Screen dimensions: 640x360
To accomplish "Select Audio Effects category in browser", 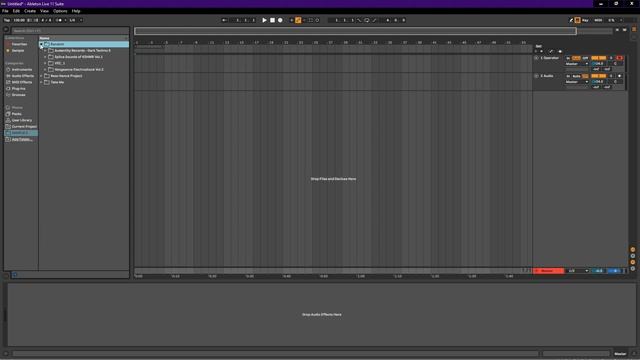I will tap(22, 76).
